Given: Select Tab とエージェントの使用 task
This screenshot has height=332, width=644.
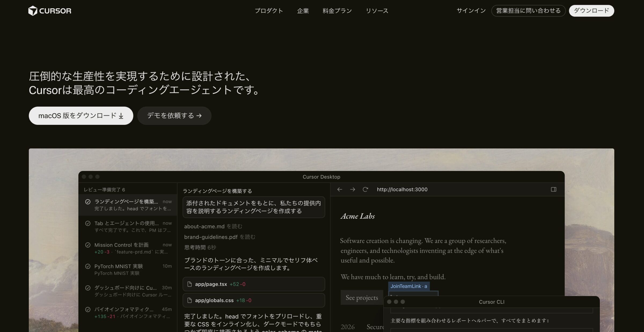Looking at the screenshot, I should [x=128, y=227].
